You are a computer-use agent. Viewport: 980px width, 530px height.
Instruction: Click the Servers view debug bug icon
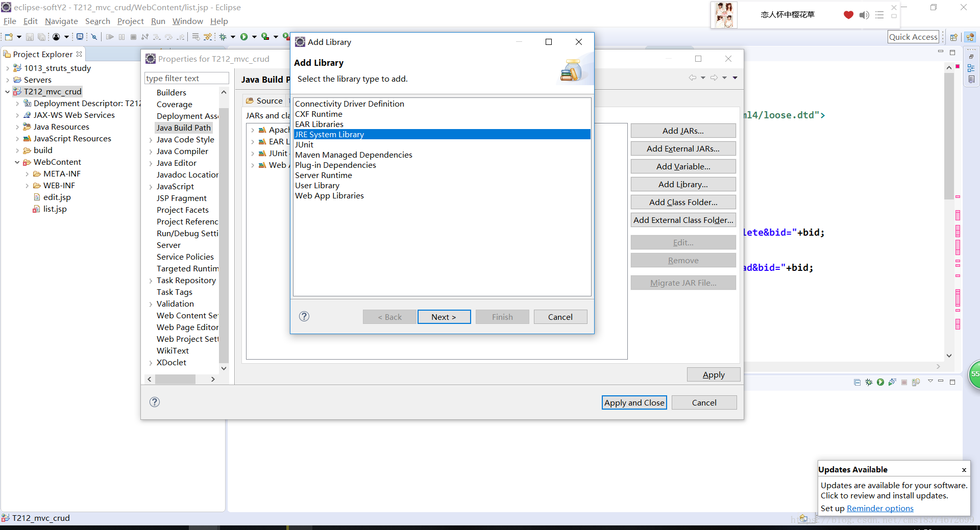click(x=869, y=382)
